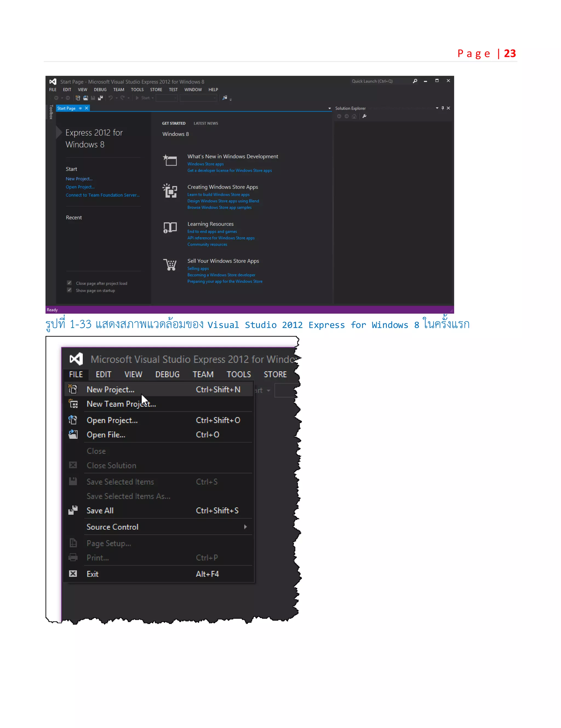The width and height of the screenshot is (561, 728).
Task: Open the document tab list dropdown arrow
Action: pos(330,108)
